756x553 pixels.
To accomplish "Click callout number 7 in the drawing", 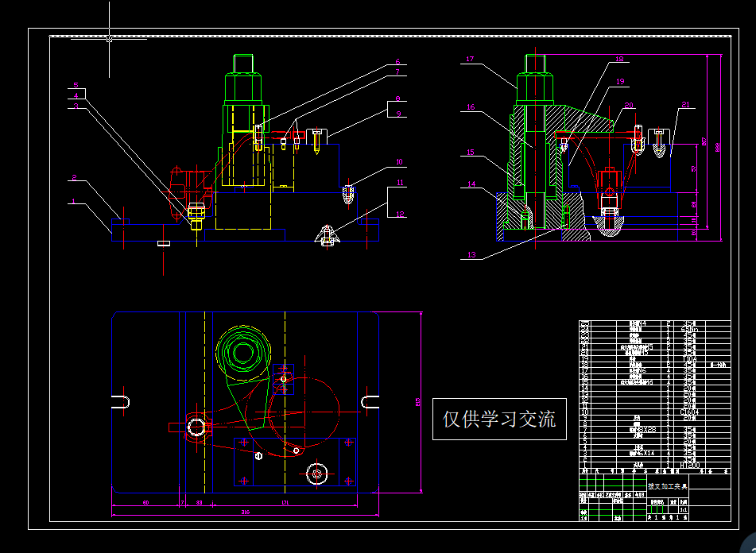I will (397, 72).
